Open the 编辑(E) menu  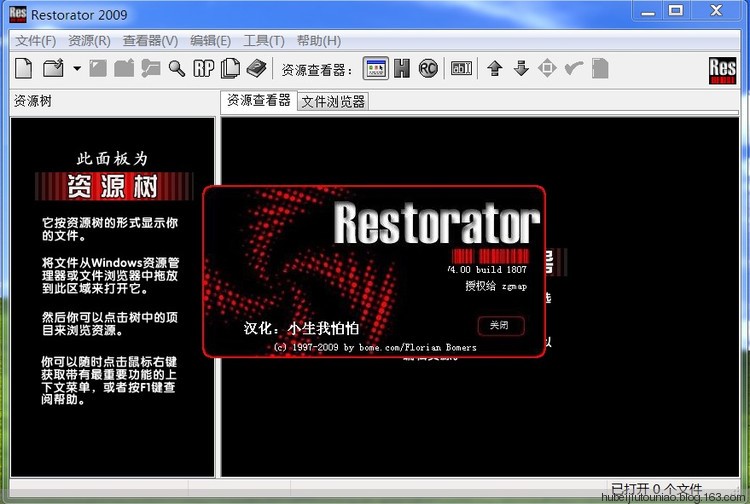(x=210, y=41)
